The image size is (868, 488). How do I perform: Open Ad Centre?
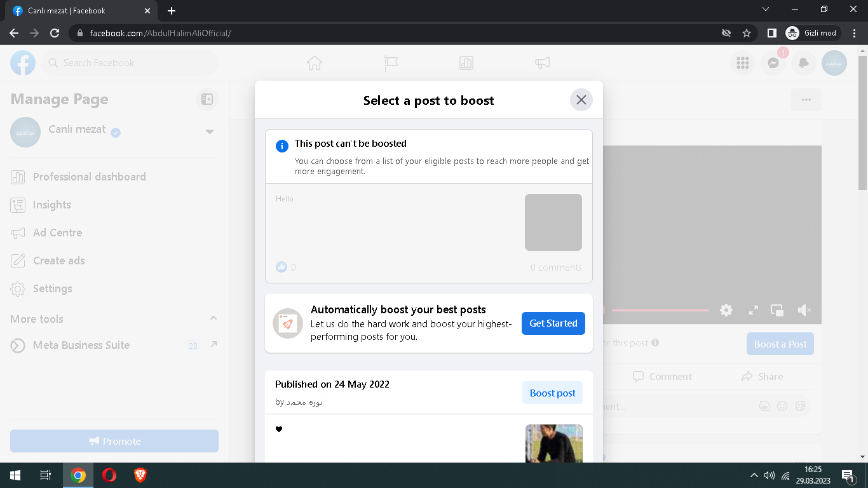pyautogui.click(x=114, y=233)
